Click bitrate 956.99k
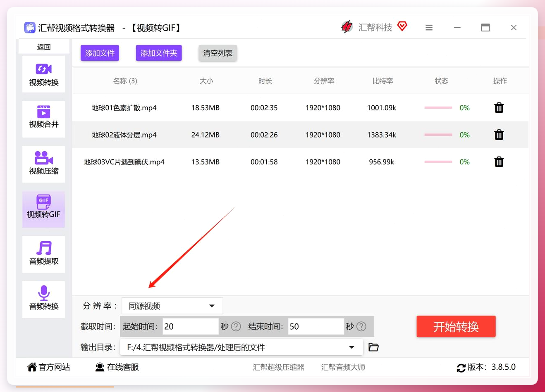 pyautogui.click(x=382, y=162)
